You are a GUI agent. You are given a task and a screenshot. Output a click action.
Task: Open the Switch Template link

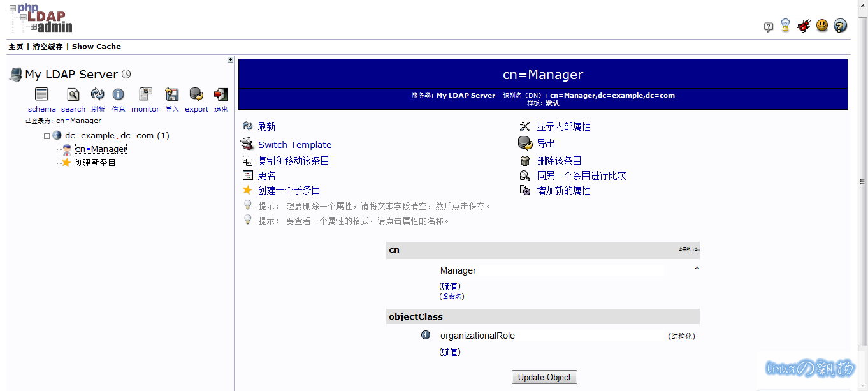pyautogui.click(x=294, y=145)
